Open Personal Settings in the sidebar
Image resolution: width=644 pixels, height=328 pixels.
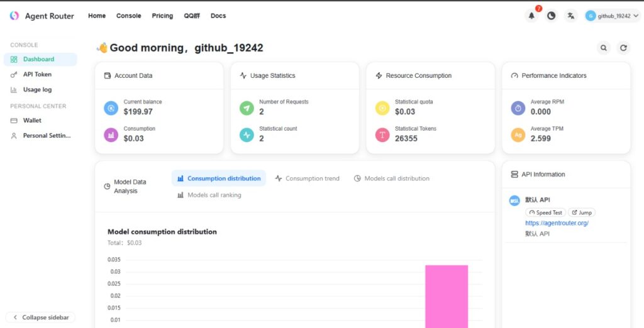(x=47, y=135)
